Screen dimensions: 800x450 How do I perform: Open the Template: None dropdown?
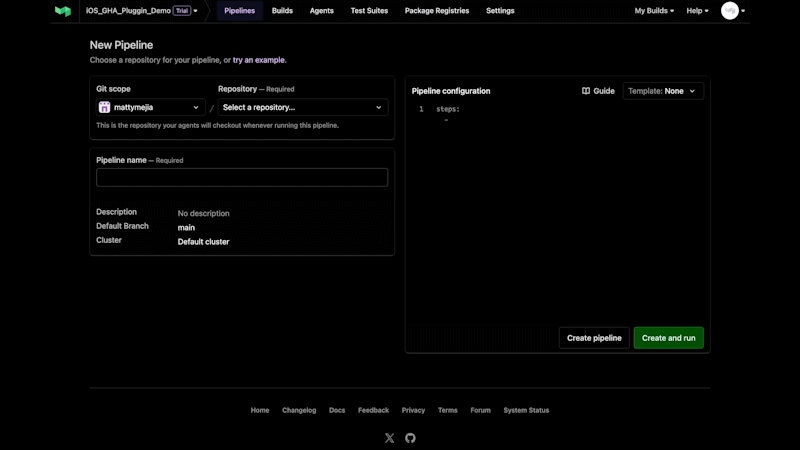click(x=663, y=91)
